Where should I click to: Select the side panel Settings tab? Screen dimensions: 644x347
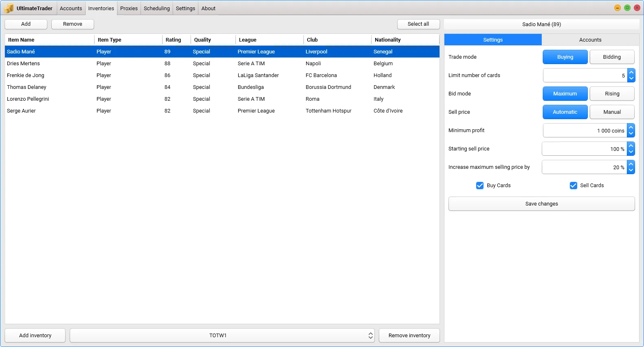coord(493,40)
